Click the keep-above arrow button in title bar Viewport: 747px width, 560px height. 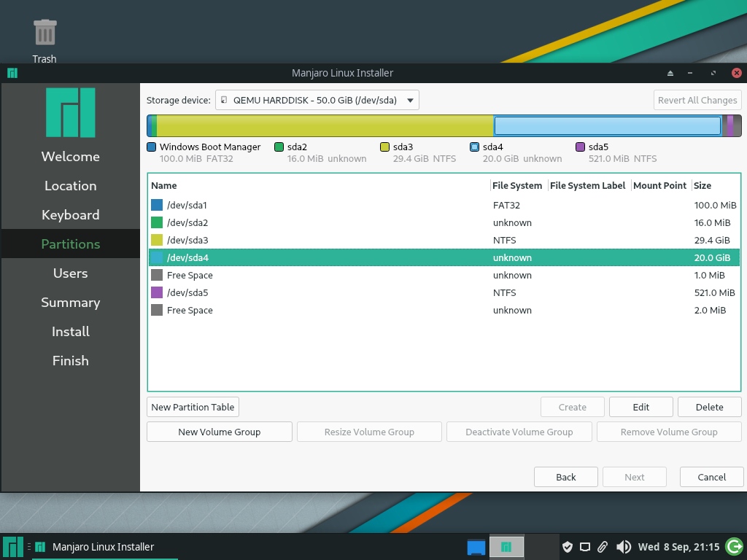pos(670,73)
